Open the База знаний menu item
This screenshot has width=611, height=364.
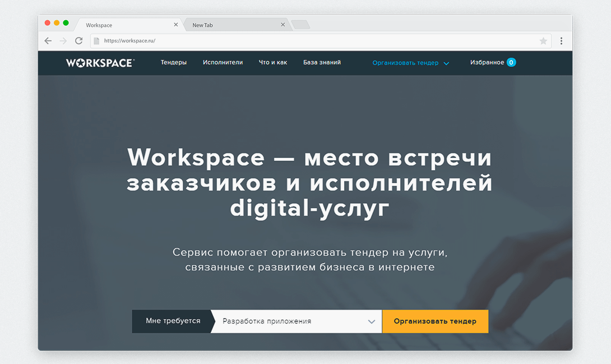(x=322, y=62)
